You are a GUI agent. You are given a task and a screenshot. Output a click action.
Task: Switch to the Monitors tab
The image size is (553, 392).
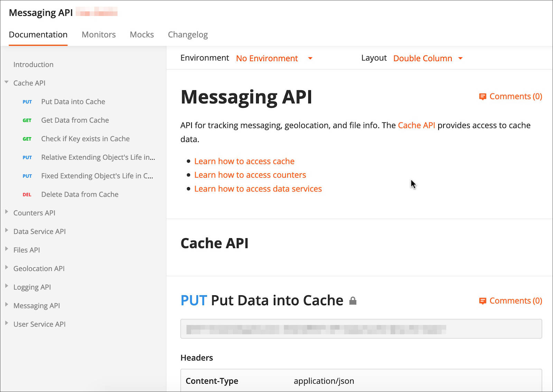(99, 35)
